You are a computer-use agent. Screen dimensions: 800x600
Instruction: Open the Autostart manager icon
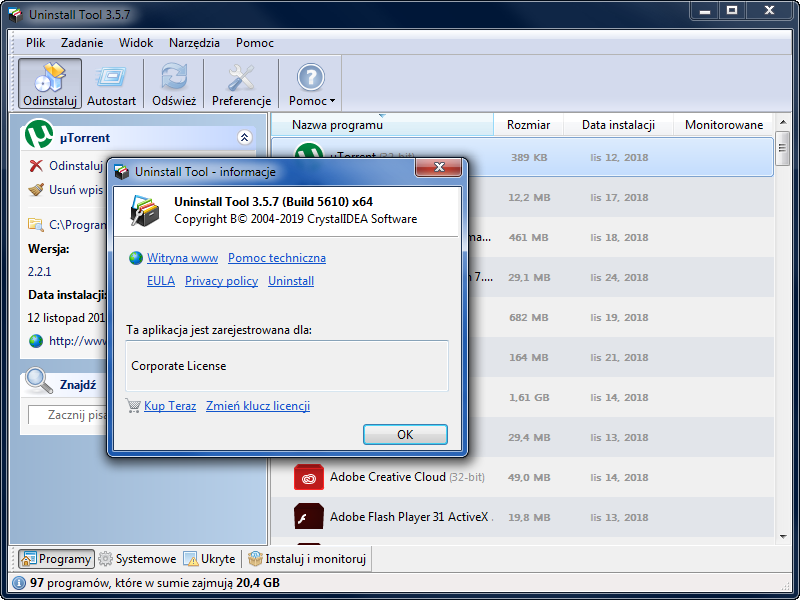point(111,78)
